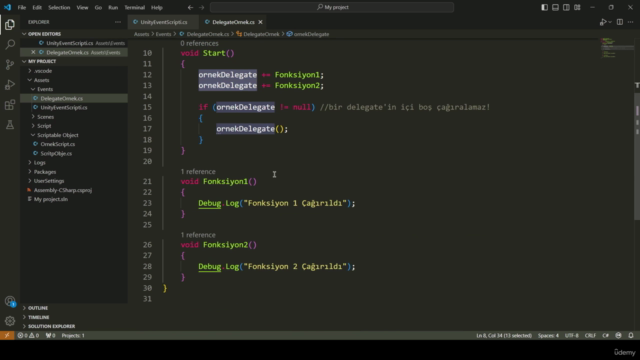Image resolution: width=640 pixels, height=360 pixels.
Task: Show the 1 reference above Fonksiyon1
Action: 198,172
